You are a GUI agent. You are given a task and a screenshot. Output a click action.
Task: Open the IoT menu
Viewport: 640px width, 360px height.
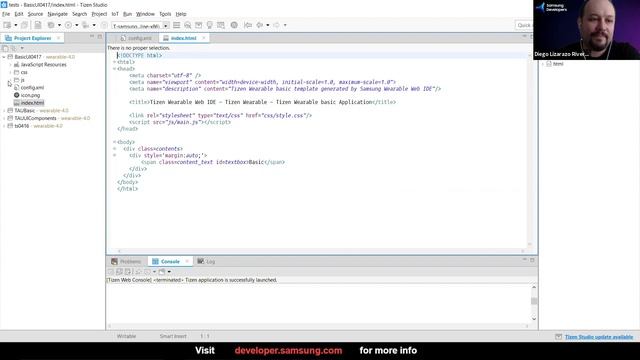115,14
